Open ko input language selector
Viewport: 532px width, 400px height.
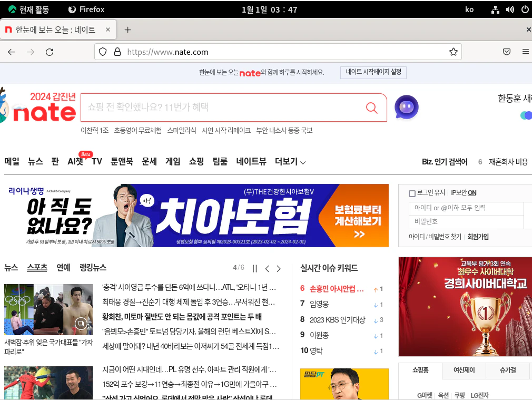[x=469, y=9]
